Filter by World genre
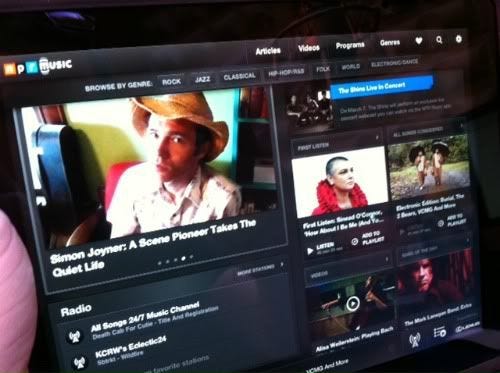 coord(350,67)
